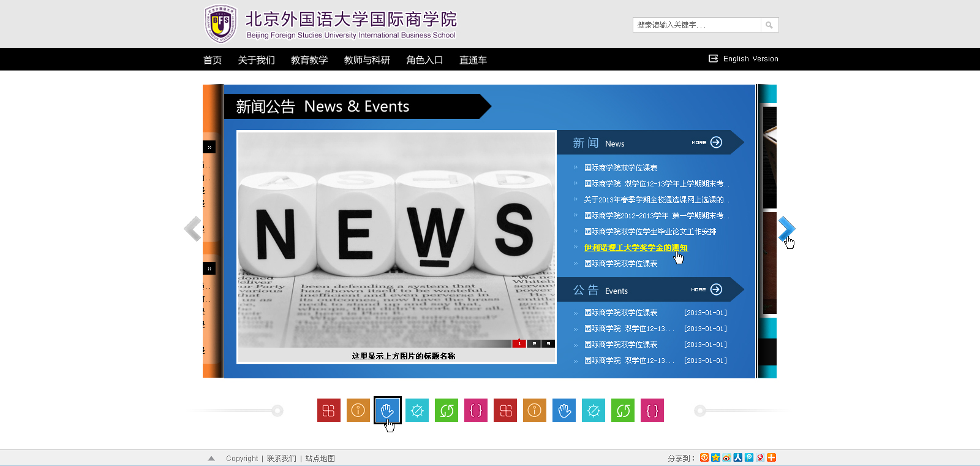The image size is (980, 466).
Task: Click the second orange info icon
Action: (x=535, y=410)
